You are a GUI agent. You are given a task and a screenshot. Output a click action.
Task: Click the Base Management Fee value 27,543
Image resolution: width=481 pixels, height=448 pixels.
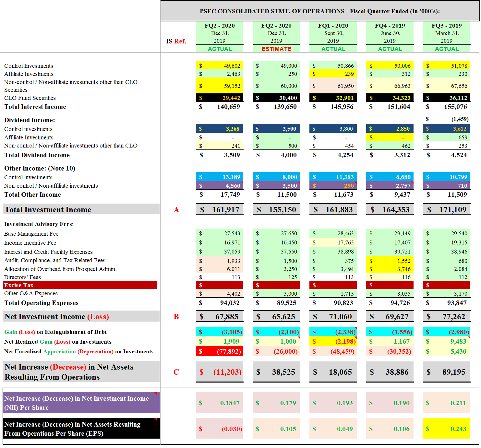(x=232, y=233)
